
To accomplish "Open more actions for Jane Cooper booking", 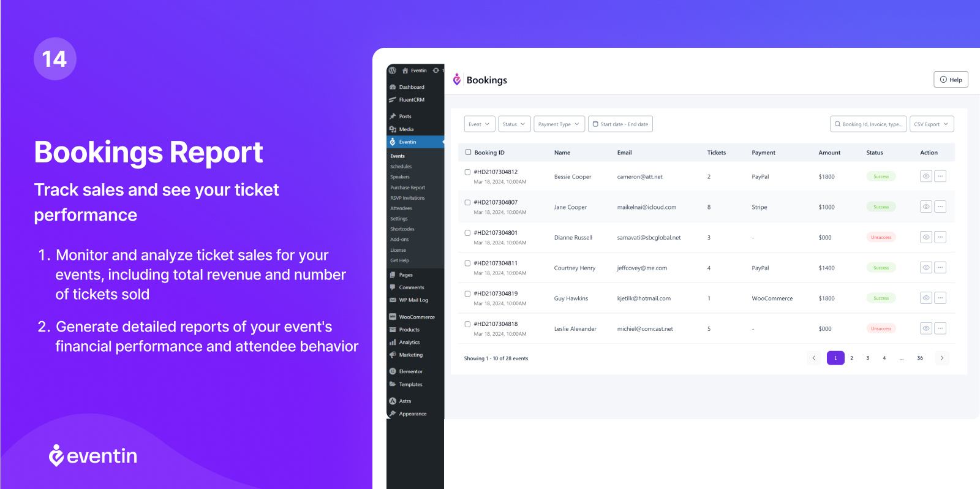I will coord(940,207).
